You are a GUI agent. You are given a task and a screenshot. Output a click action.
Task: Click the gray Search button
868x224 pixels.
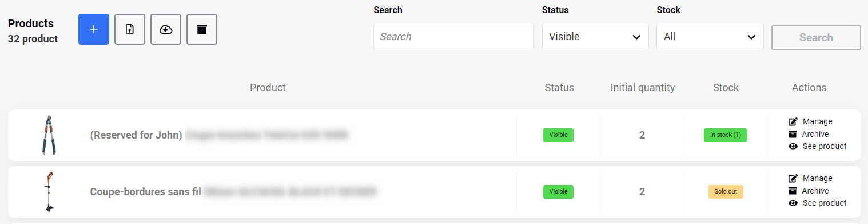(816, 37)
